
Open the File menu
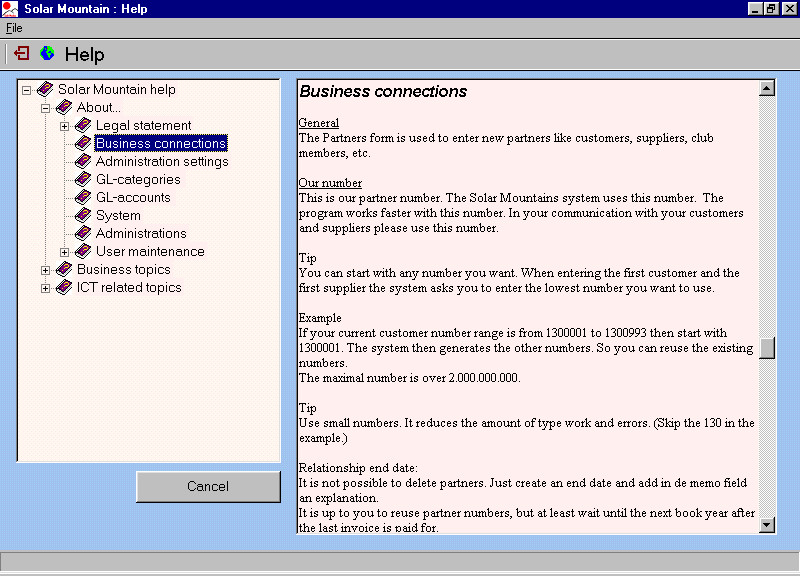tap(14, 28)
